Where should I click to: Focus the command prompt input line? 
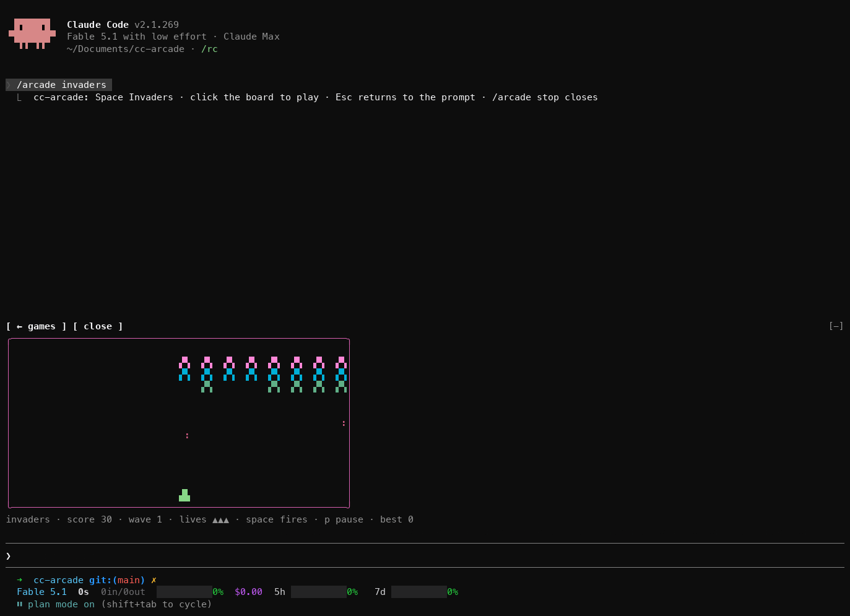point(425,556)
